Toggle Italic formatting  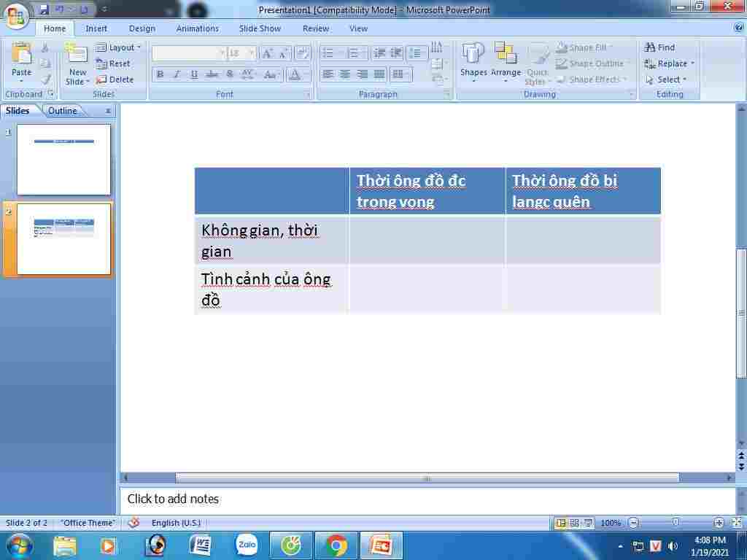coord(177,74)
